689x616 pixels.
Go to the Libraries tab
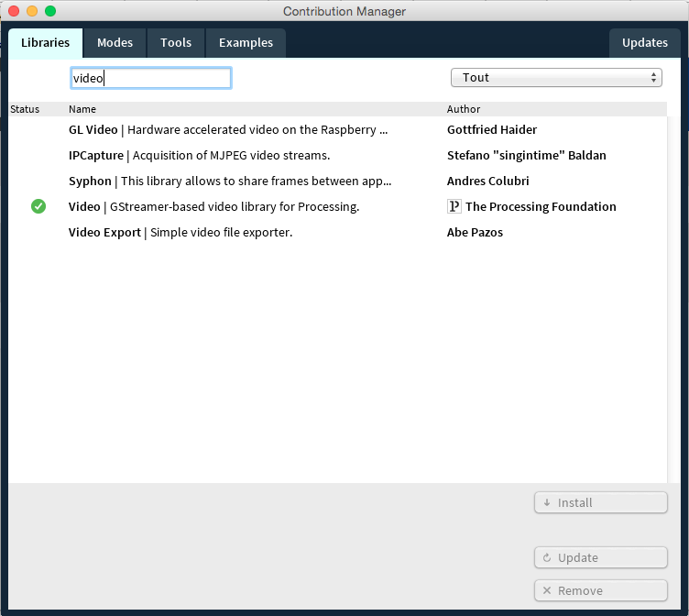click(45, 43)
